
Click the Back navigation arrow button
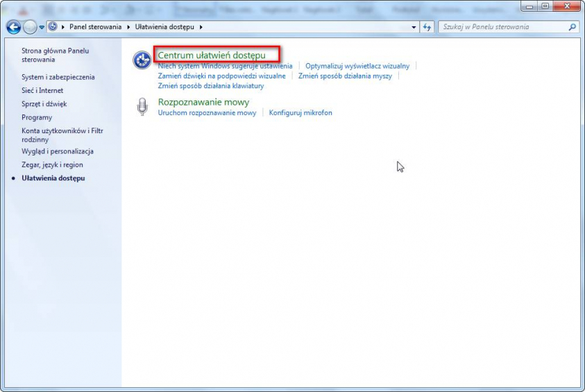[x=13, y=27]
